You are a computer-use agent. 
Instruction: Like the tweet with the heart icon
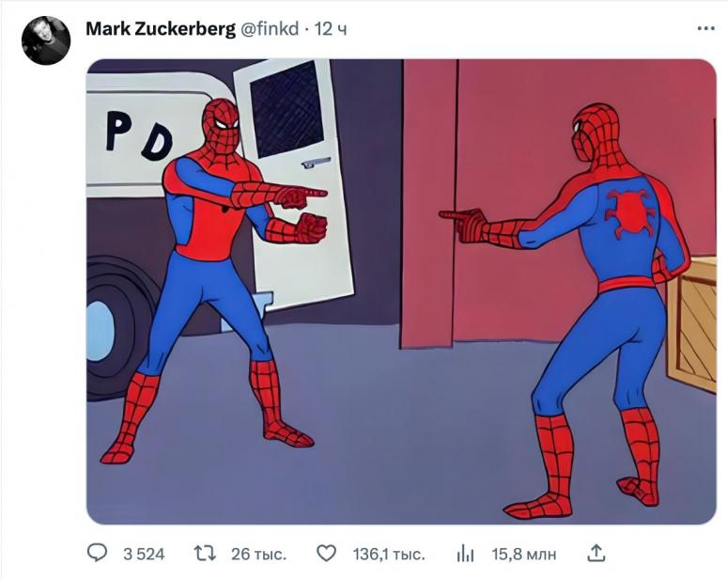[x=326, y=554]
